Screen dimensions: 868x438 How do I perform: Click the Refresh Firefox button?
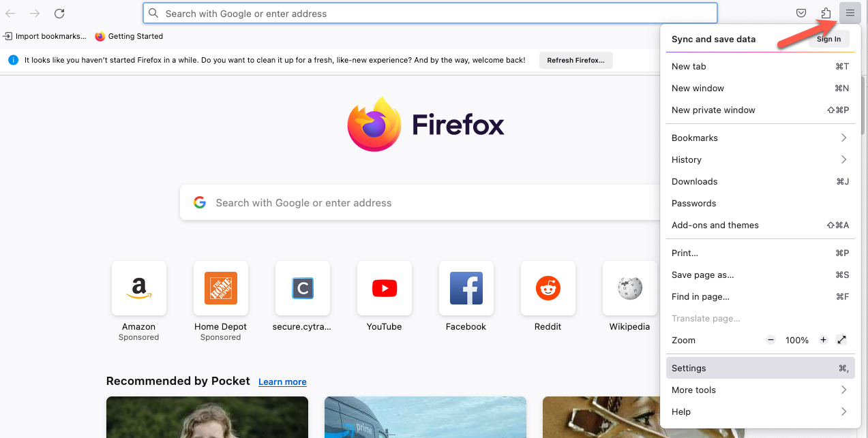click(575, 60)
